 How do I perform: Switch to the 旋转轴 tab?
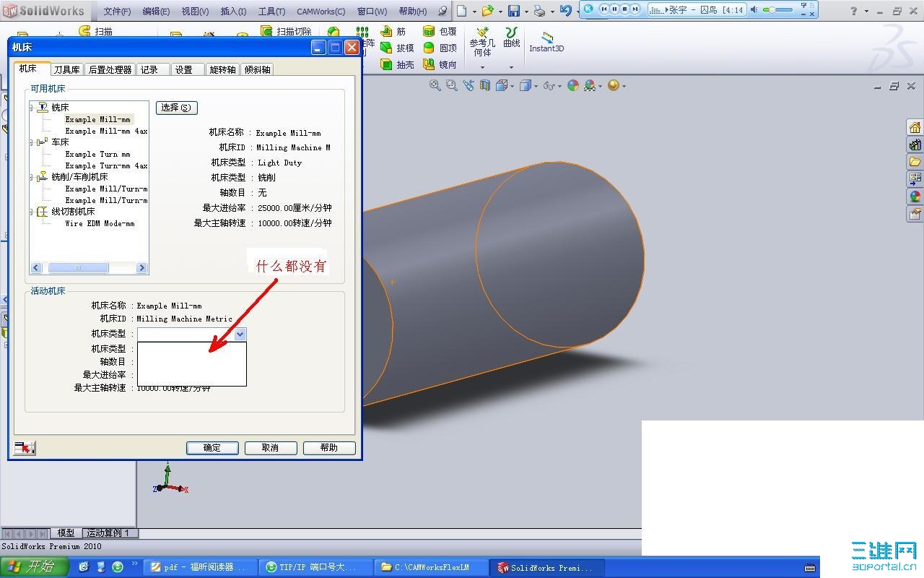click(x=222, y=69)
